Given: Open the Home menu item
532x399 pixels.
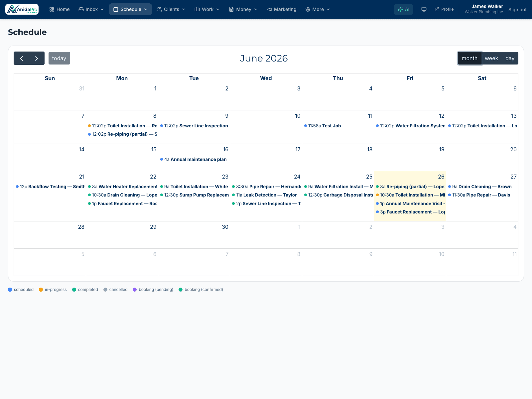Looking at the screenshot, I should point(60,9).
